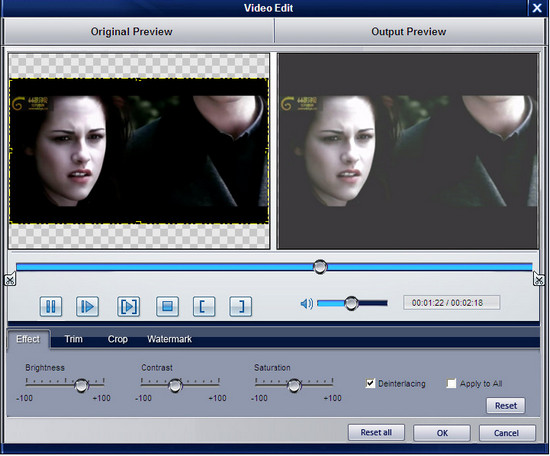
Task: Click the Brightness slider handle
Action: coord(81,385)
